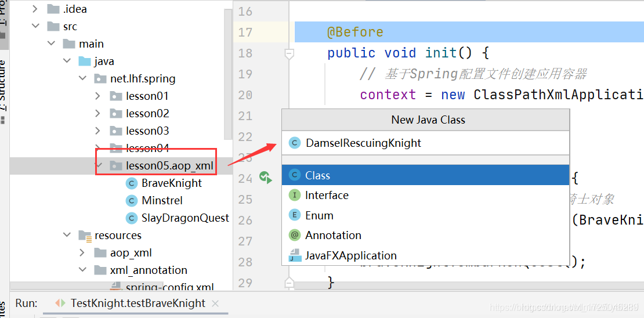
Task: Click the Annotation option icon
Action: click(294, 235)
